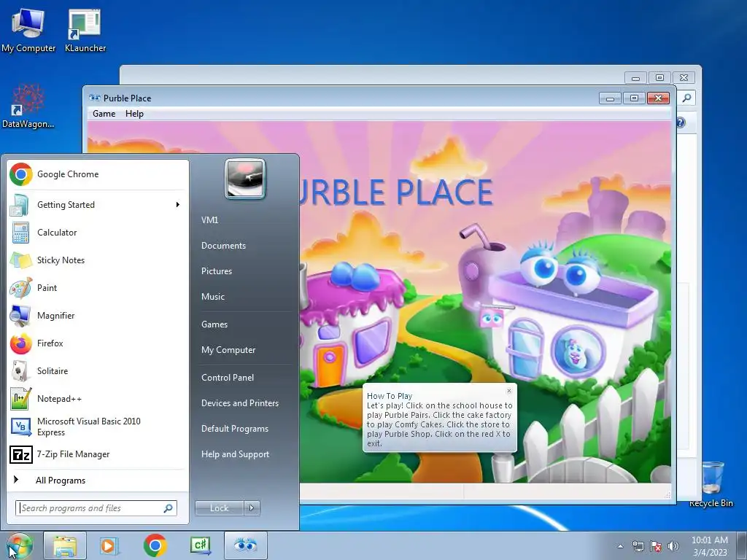Start Magnifier from the Start menu
Image resolution: width=747 pixels, height=560 pixels.
click(98, 315)
